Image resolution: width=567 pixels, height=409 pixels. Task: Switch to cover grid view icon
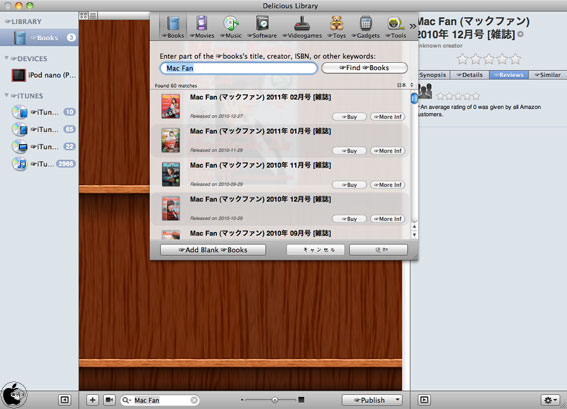pos(84,16)
